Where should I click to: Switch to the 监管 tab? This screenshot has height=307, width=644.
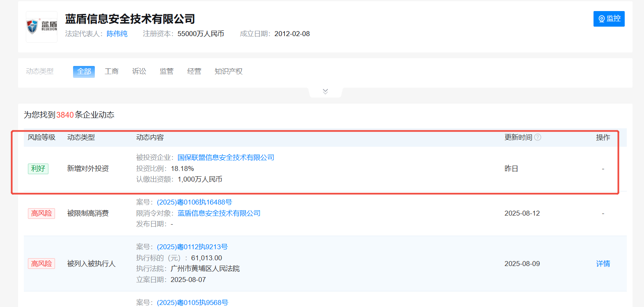click(x=167, y=71)
